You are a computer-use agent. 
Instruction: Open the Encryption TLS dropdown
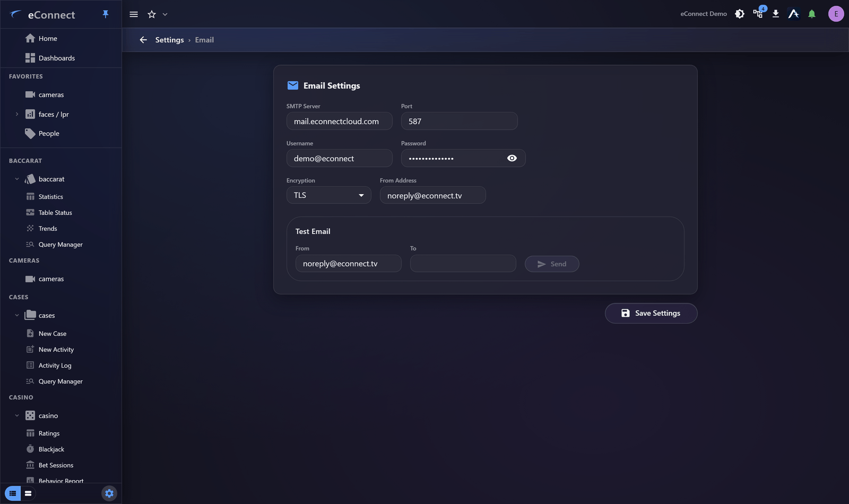(x=329, y=195)
